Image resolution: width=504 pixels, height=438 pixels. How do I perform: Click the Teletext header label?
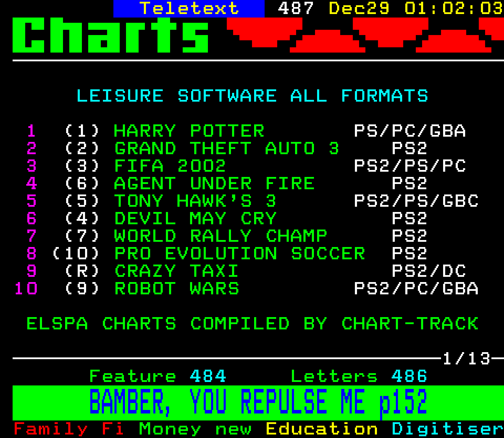[x=189, y=8]
